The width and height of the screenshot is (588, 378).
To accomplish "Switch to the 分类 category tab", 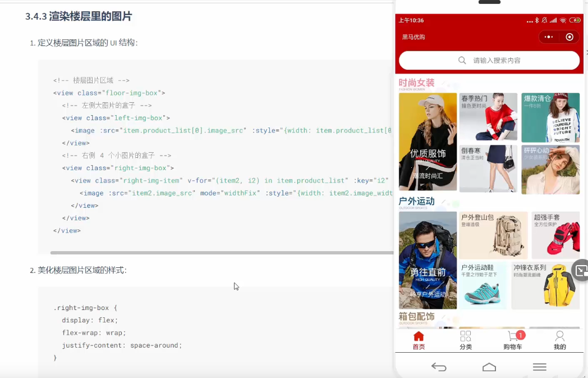I will point(465,340).
